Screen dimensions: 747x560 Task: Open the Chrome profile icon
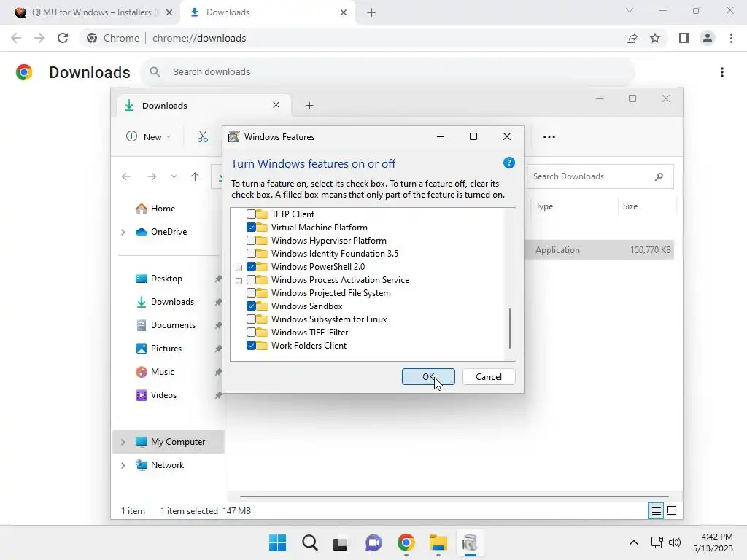[x=708, y=38]
